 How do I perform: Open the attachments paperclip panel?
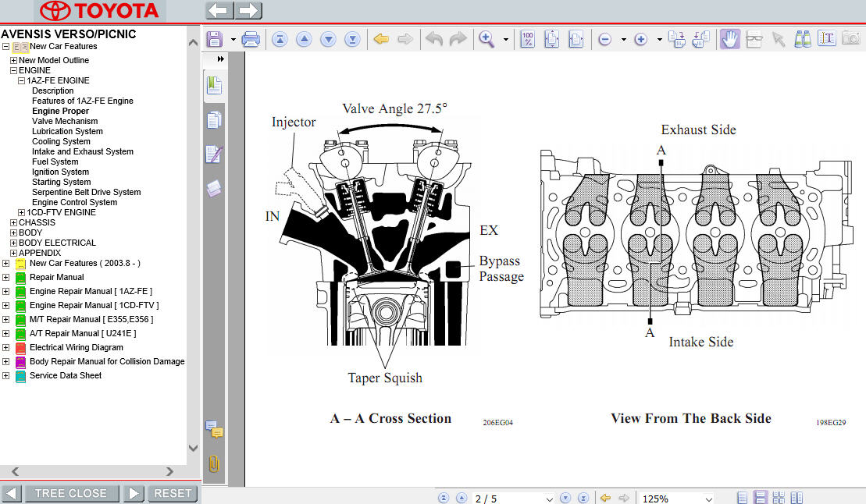[213, 464]
